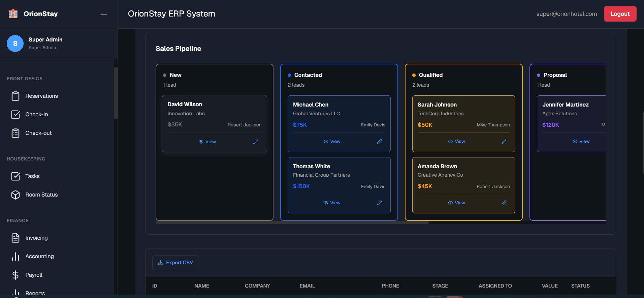Click the Invoicing document icon
The width and height of the screenshot is (644, 298).
tap(15, 238)
